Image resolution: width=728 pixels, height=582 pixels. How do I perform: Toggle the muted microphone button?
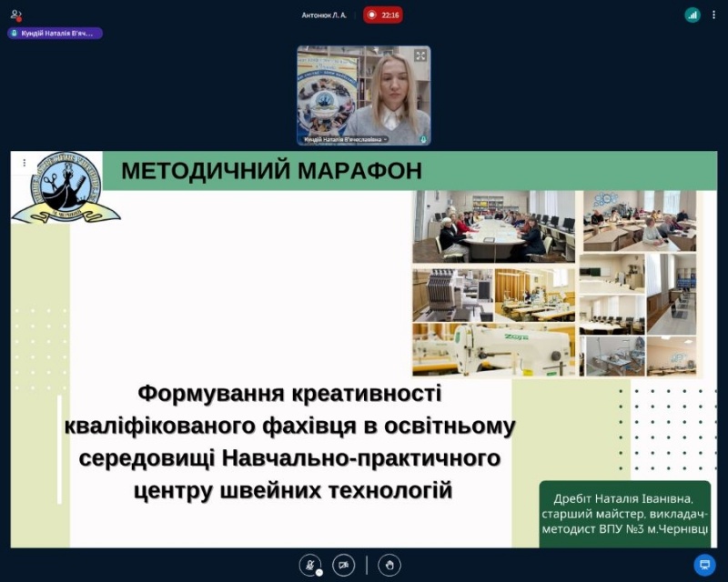tap(311, 565)
